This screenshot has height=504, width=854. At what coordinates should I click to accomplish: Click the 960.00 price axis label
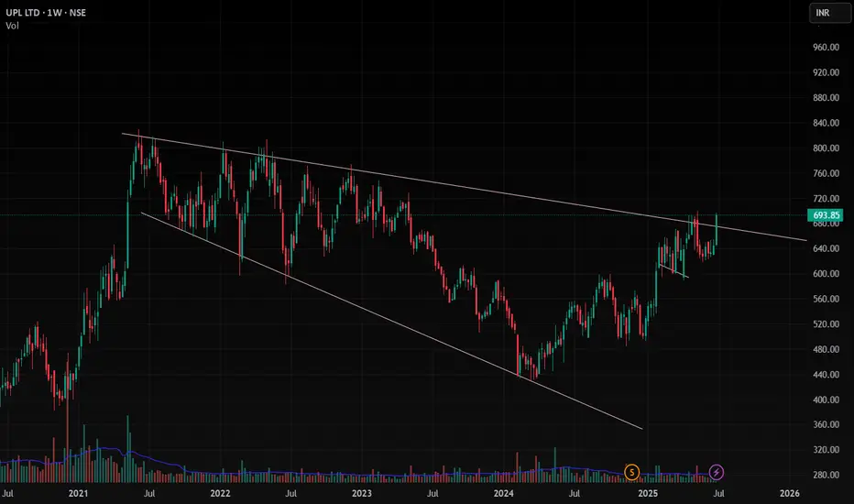tap(826, 48)
